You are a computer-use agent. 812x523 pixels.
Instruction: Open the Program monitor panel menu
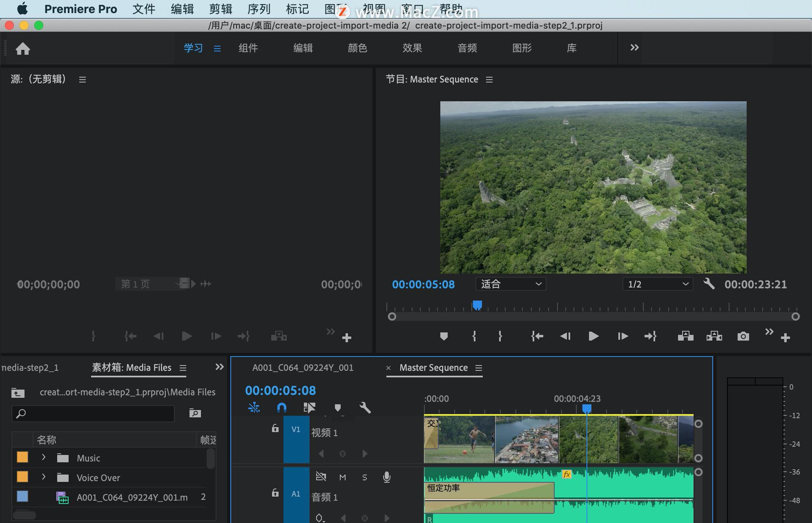point(489,79)
